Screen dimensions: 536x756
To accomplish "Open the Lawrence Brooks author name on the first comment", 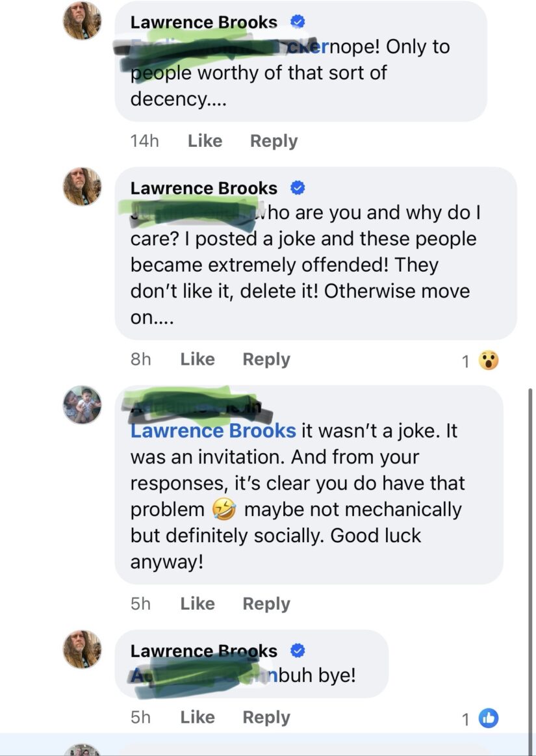I will pos(204,22).
